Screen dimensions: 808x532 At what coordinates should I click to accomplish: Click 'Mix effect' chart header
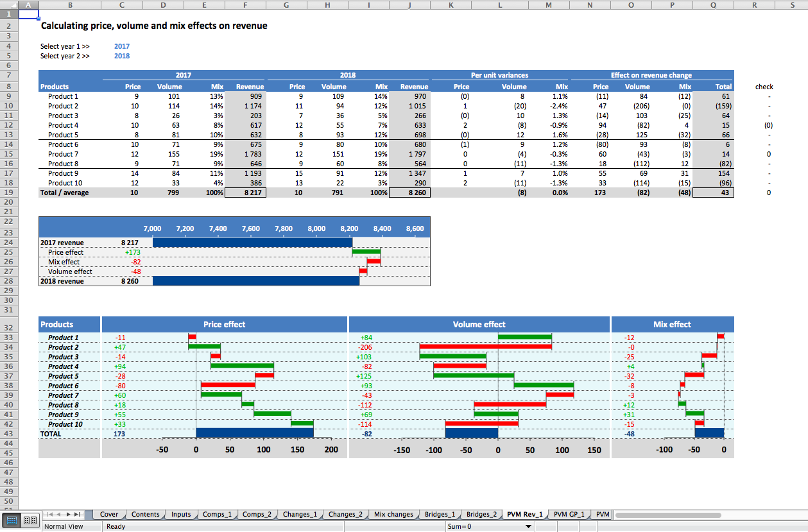tap(672, 324)
